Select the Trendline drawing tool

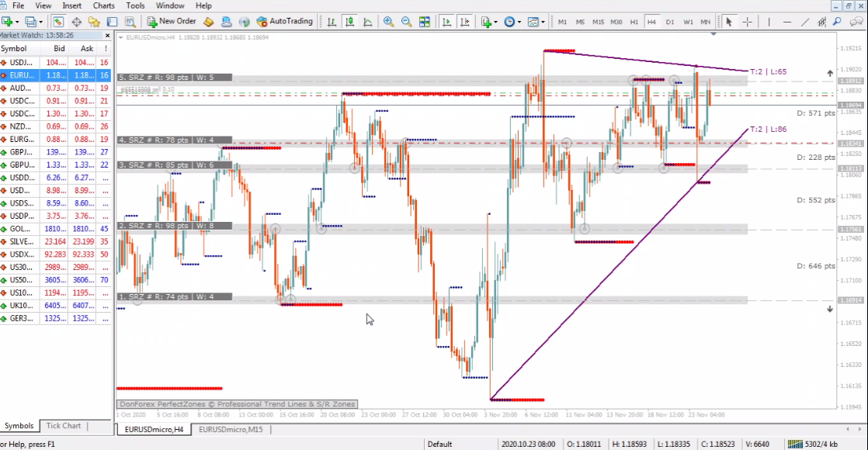click(x=805, y=22)
